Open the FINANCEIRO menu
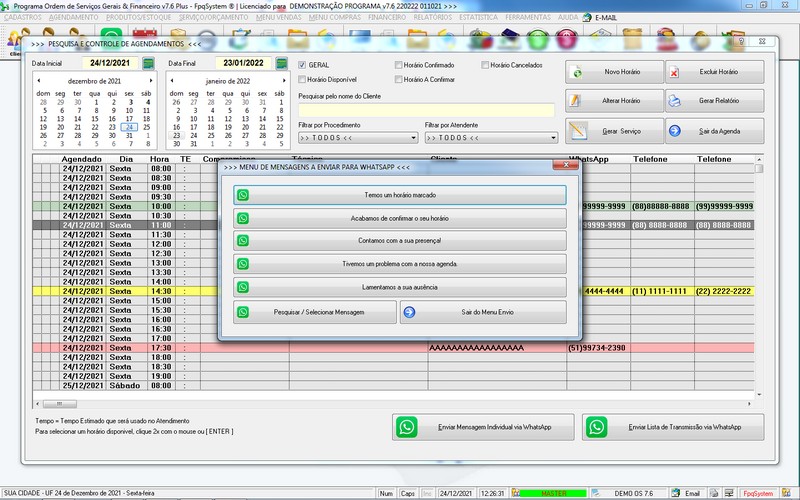 (387, 17)
